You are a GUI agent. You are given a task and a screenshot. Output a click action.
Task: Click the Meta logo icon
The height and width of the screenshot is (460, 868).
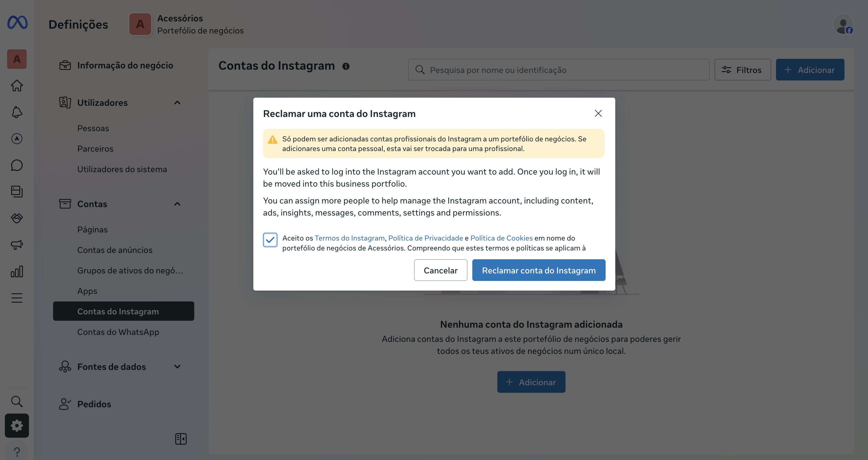[x=17, y=23]
